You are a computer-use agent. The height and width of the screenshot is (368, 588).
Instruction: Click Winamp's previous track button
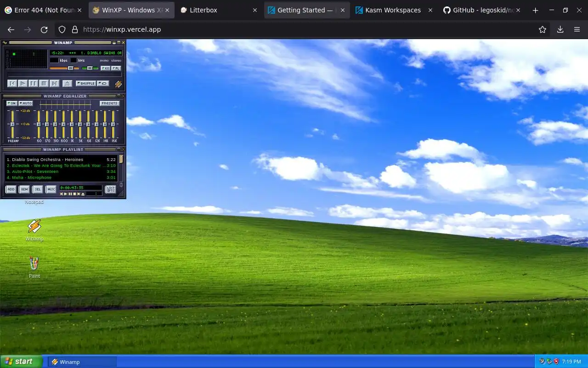[12, 83]
